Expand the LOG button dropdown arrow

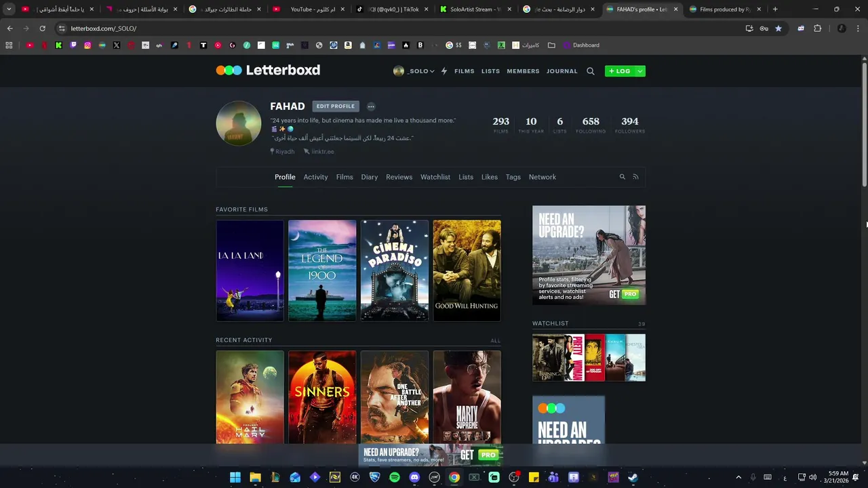[x=639, y=71]
